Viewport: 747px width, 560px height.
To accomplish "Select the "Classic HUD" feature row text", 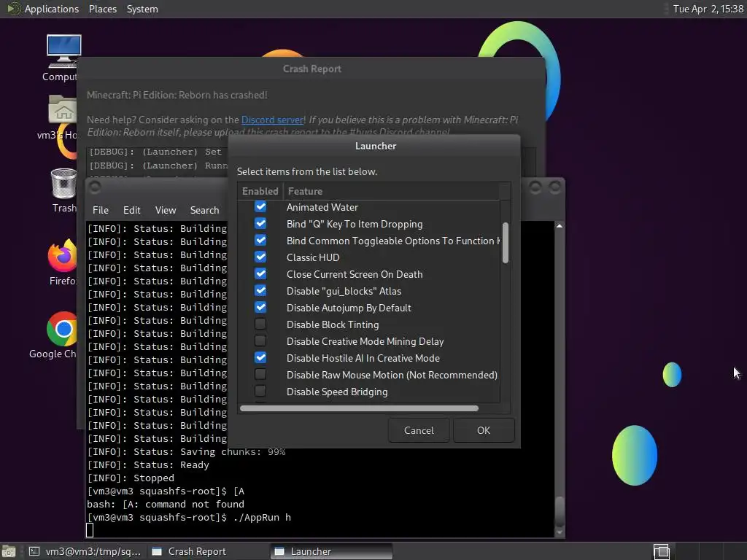I will click(x=313, y=257).
